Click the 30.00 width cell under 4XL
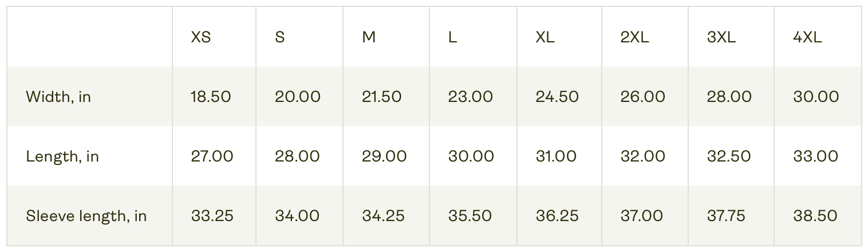Image resolution: width=868 pixels, height=252 pixels. pos(816,97)
